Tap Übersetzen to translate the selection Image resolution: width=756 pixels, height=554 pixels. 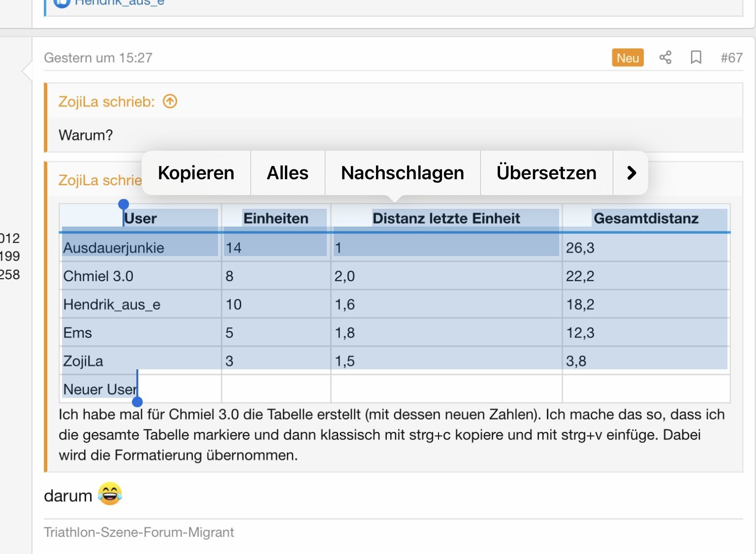coord(546,173)
